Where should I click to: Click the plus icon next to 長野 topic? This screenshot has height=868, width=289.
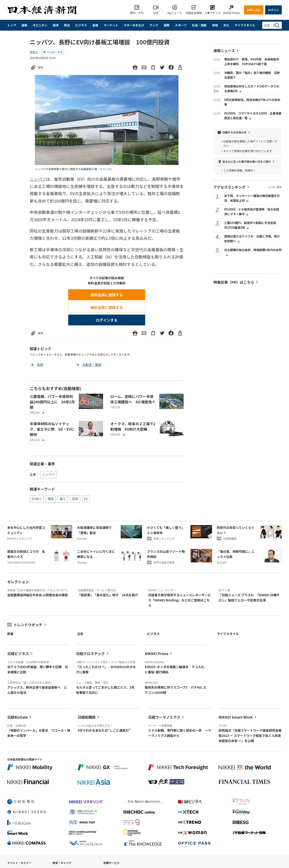pos(32,365)
